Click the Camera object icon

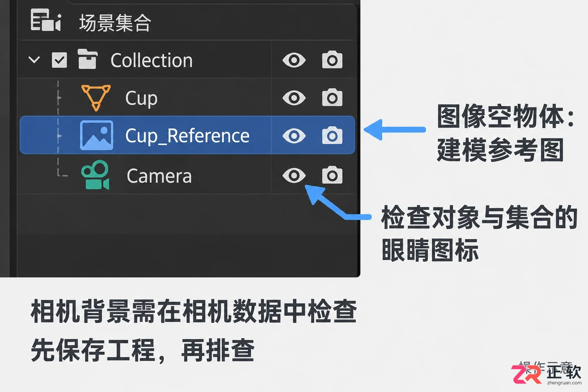click(x=96, y=175)
